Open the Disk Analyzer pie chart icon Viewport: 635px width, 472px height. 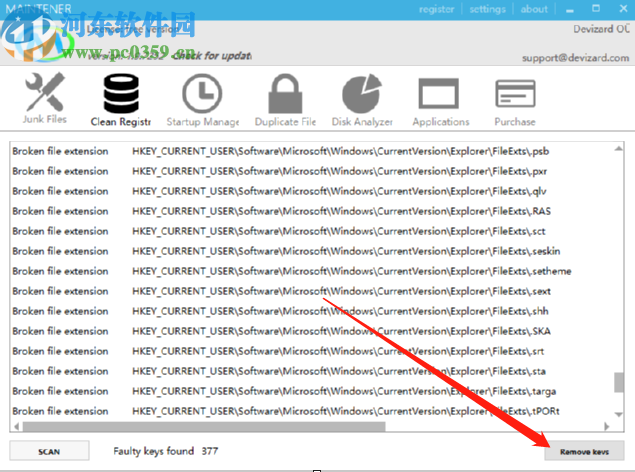coord(362,93)
